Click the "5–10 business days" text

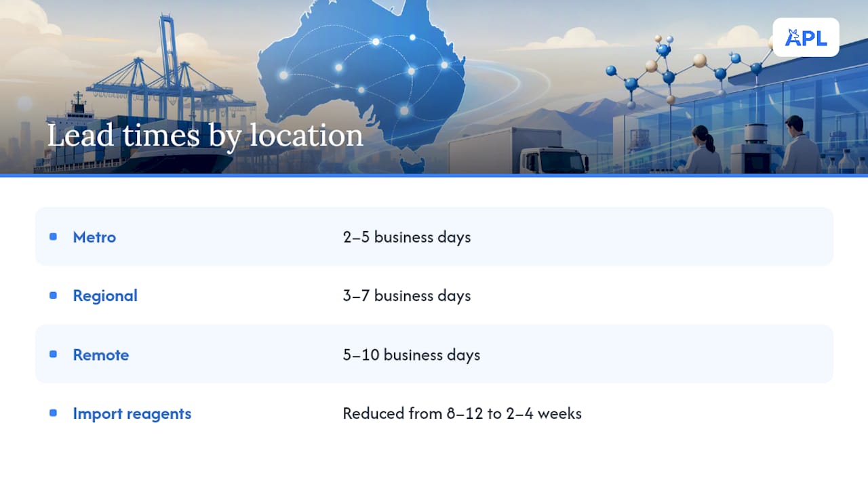coord(412,355)
